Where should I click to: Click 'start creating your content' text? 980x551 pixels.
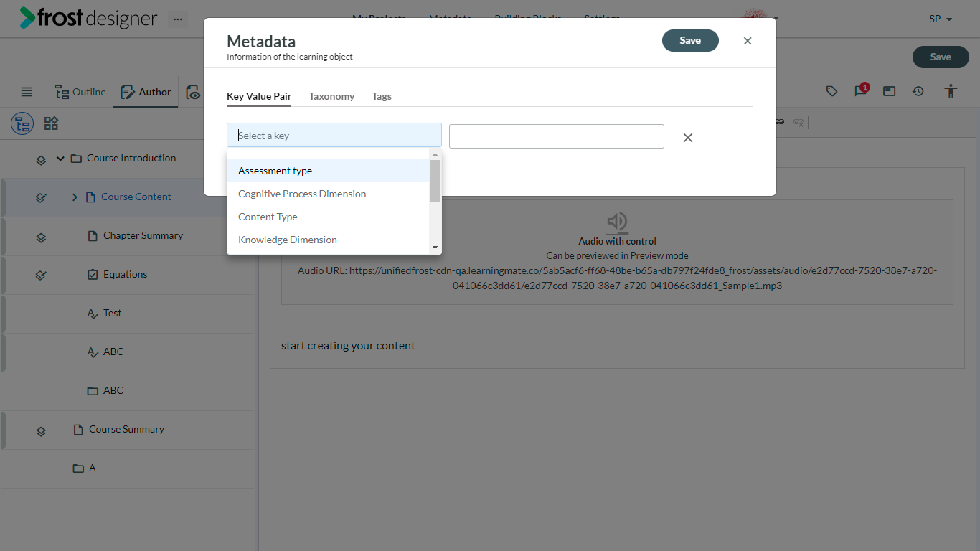348,345
